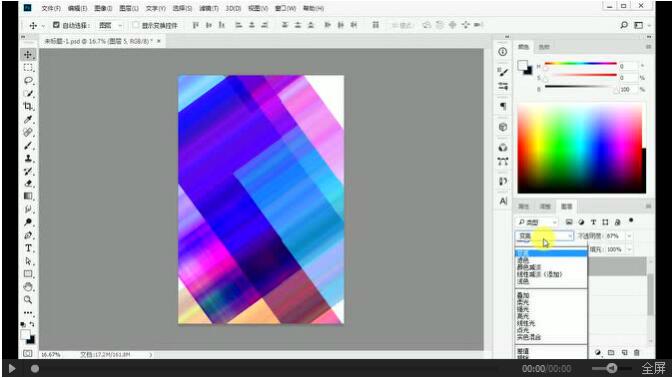Click the video volume slider knob
Image resolution: width=672 pixels, height=378 pixels.
point(612,368)
